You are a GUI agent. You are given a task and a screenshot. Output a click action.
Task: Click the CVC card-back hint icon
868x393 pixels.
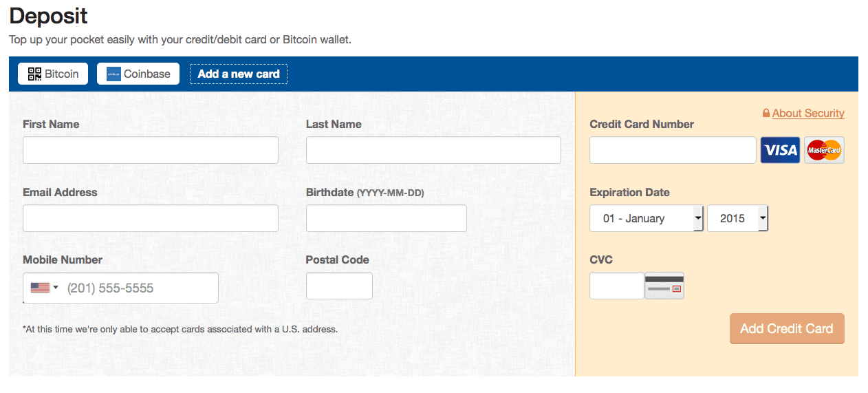click(x=664, y=286)
